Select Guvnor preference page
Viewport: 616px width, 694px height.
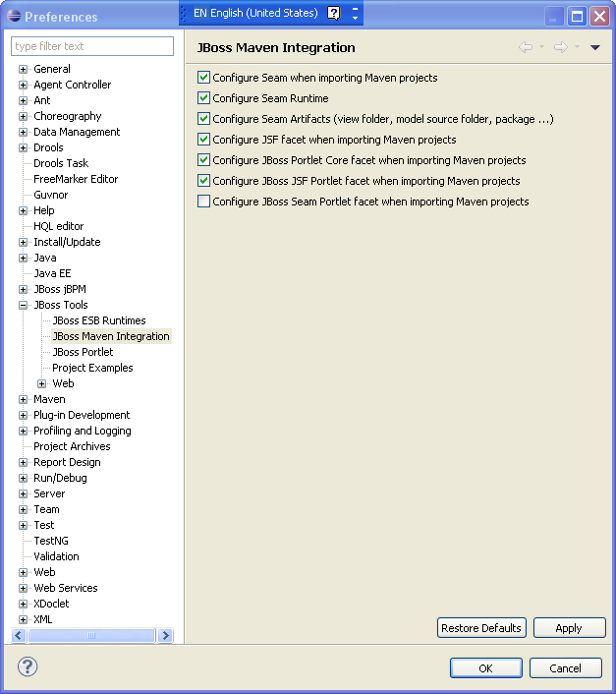(51, 195)
